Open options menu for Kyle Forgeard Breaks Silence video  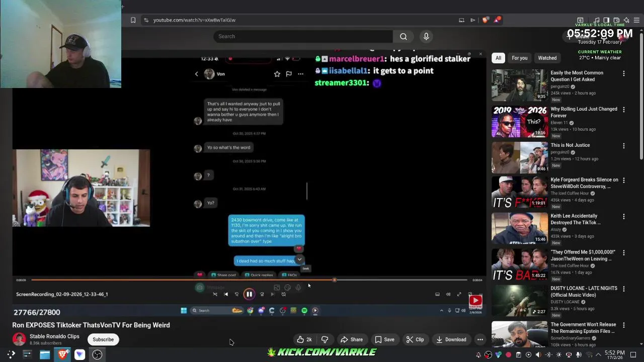point(624,180)
